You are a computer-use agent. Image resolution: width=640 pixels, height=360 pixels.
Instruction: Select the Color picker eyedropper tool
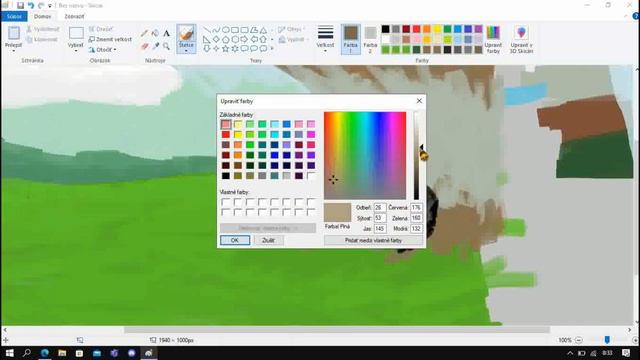pos(155,46)
